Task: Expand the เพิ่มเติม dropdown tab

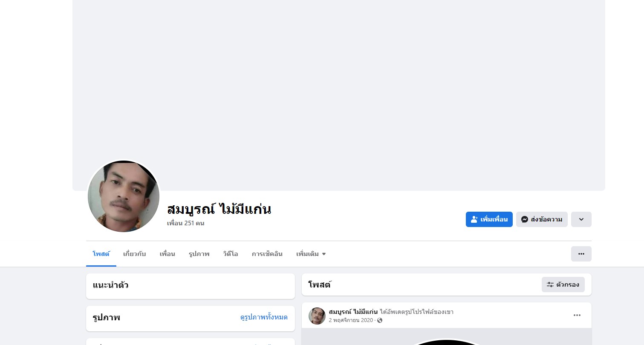Action: pyautogui.click(x=311, y=254)
